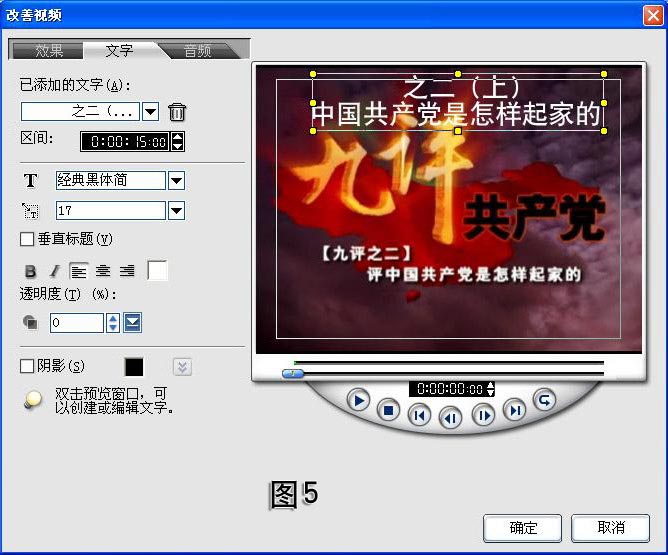
Task: Switch to the 音频 tab
Action: click(197, 50)
